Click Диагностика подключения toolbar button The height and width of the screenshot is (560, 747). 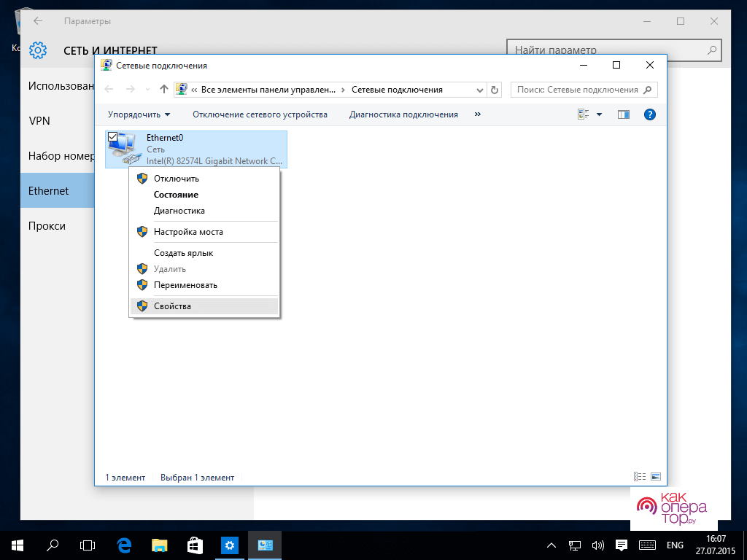click(x=403, y=114)
